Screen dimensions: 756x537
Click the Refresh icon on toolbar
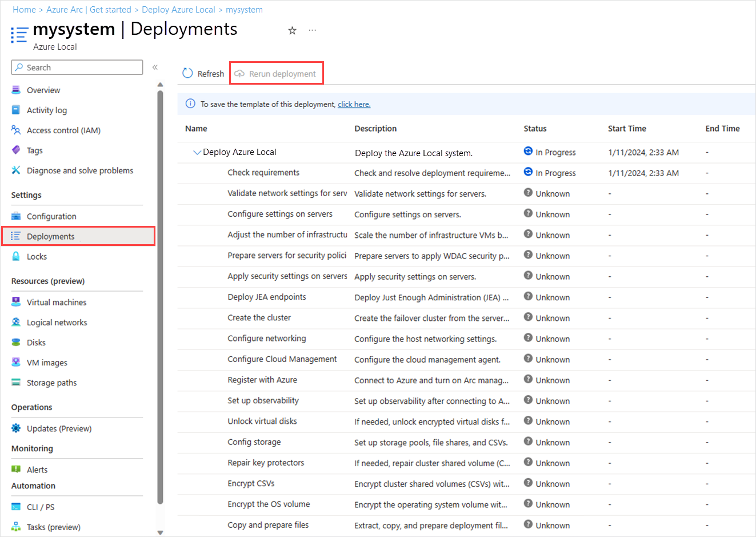[188, 73]
